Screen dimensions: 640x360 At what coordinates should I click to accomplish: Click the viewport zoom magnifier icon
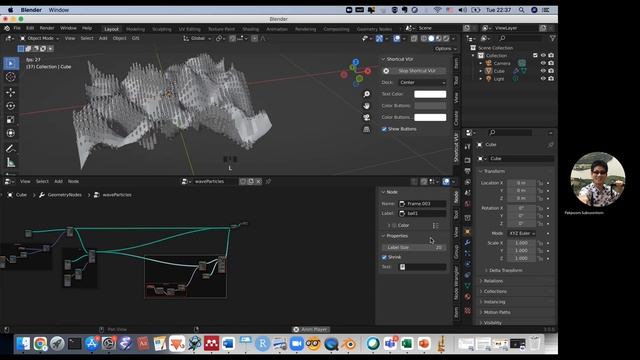[367, 94]
